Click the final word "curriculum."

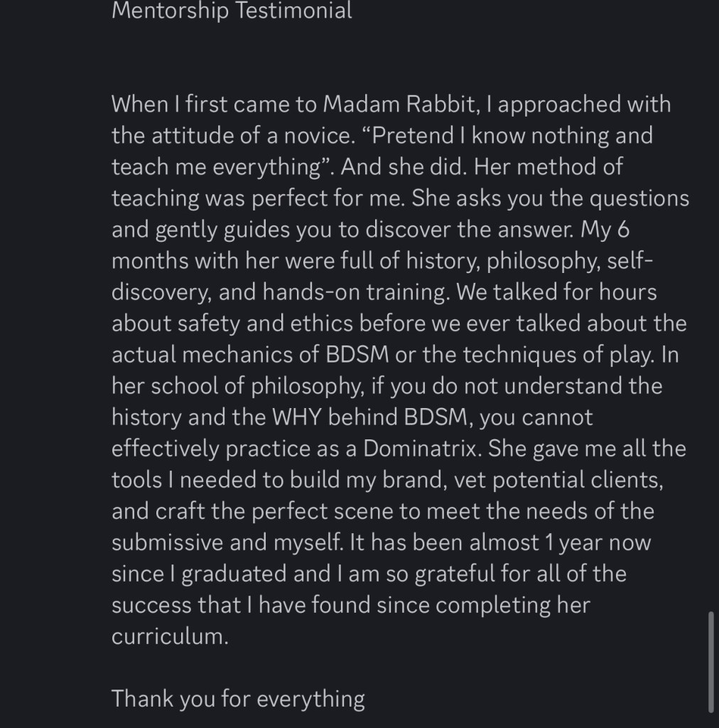170,636
